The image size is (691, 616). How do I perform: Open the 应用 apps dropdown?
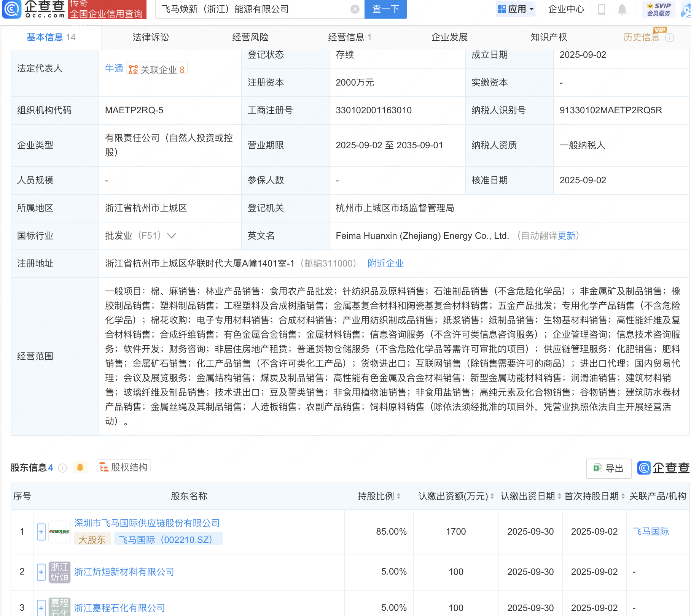click(x=516, y=9)
